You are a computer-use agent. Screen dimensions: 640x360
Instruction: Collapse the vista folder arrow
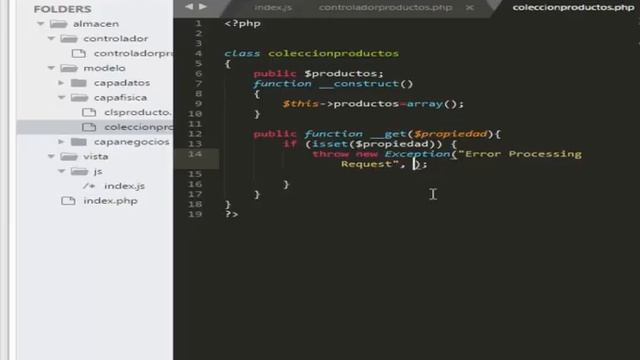pyautogui.click(x=51, y=156)
